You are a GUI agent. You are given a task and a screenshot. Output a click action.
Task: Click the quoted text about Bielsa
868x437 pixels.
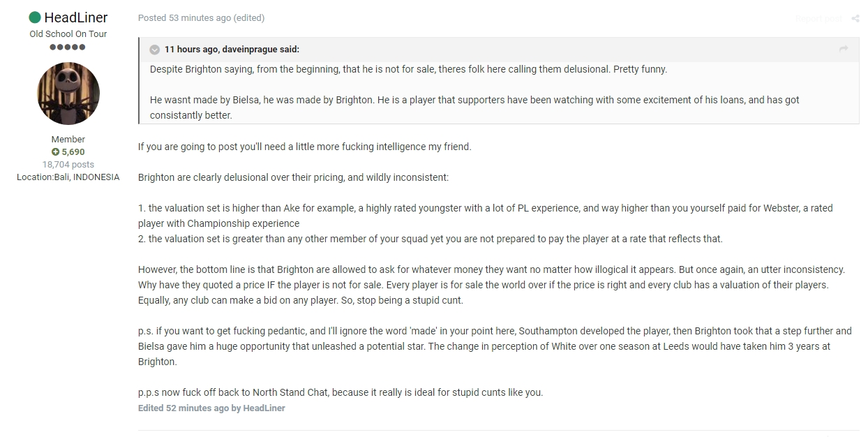tap(474, 108)
